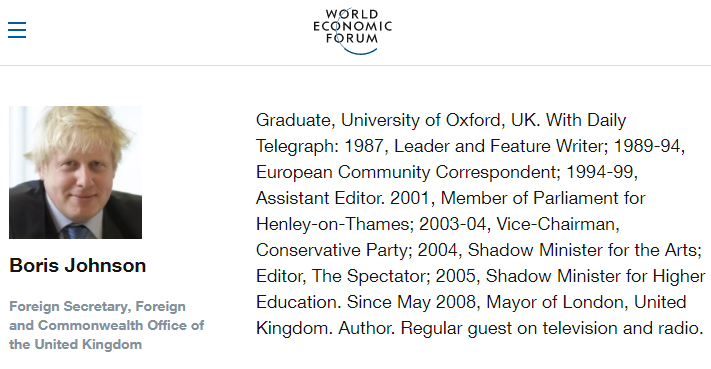Open Boris Johnson's profile photo

(x=75, y=172)
